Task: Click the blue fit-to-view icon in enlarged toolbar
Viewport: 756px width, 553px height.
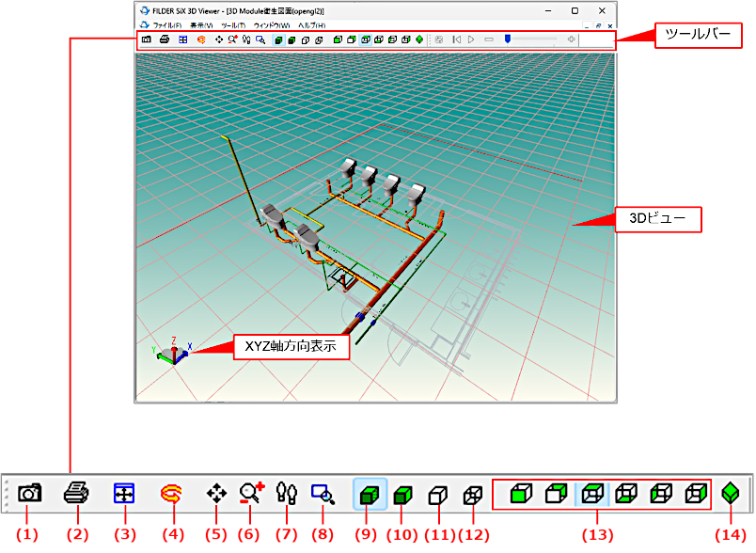Action: [x=124, y=493]
